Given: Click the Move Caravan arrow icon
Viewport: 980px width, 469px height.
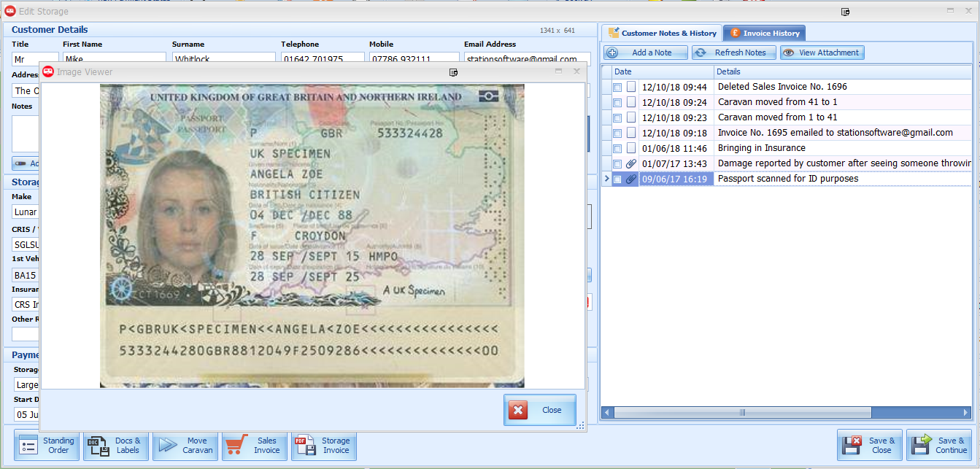Looking at the screenshot, I should point(168,446).
